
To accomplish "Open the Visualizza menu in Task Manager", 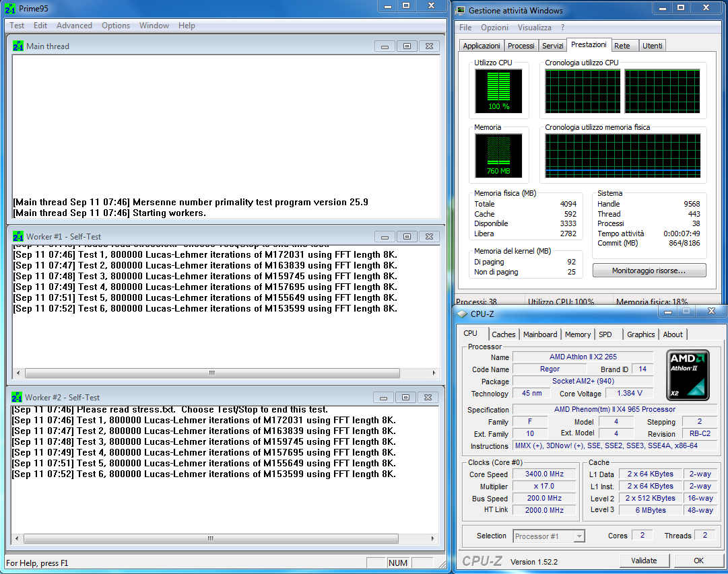I will pyautogui.click(x=535, y=28).
